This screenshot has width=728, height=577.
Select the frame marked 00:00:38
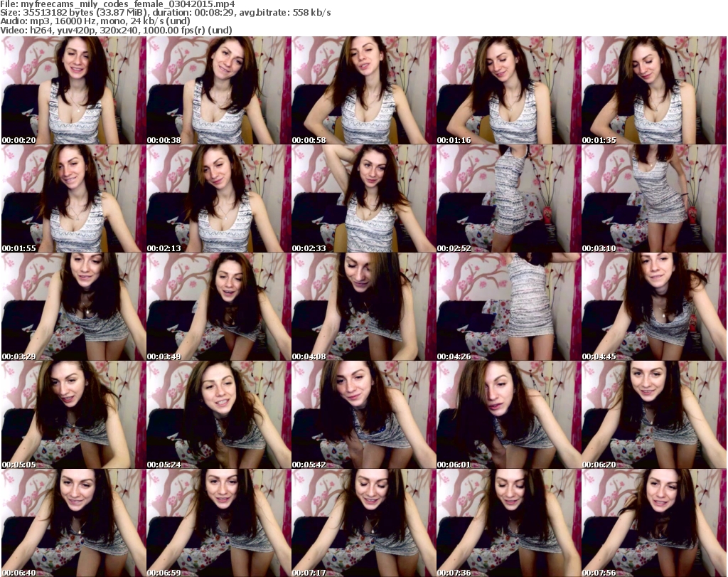[x=218, y=90]
